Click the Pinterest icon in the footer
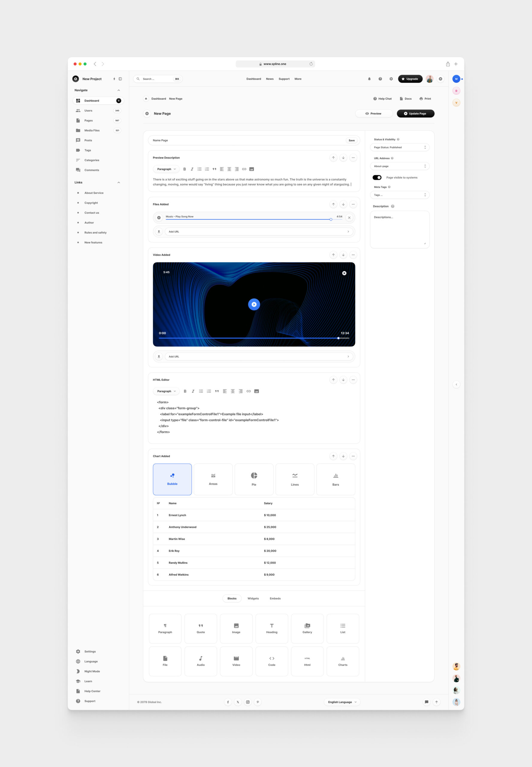532x767 pixels. (x=258, y=702)
